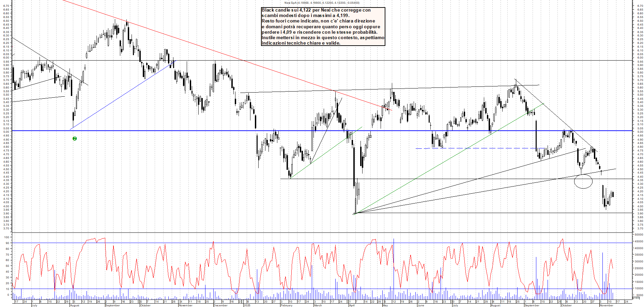Click the July month label on the axis
Screen dimensions: 644x307
34,305
